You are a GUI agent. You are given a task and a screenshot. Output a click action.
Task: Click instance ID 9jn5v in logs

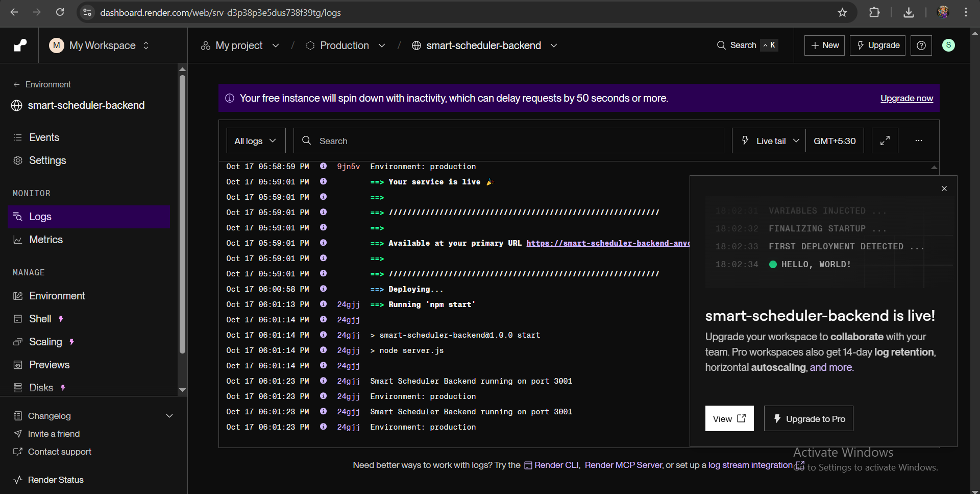(x=349, y=167)
